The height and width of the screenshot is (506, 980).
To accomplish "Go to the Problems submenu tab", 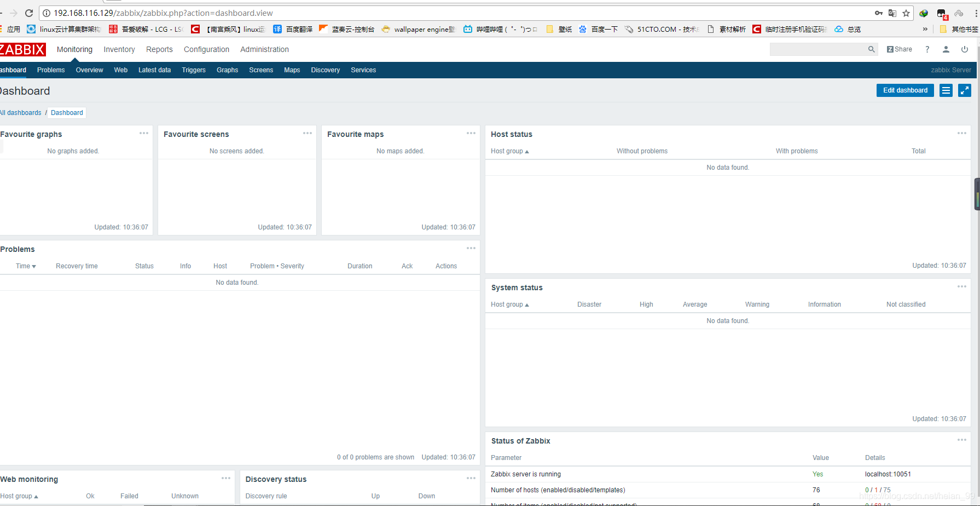I will [51, 70].
